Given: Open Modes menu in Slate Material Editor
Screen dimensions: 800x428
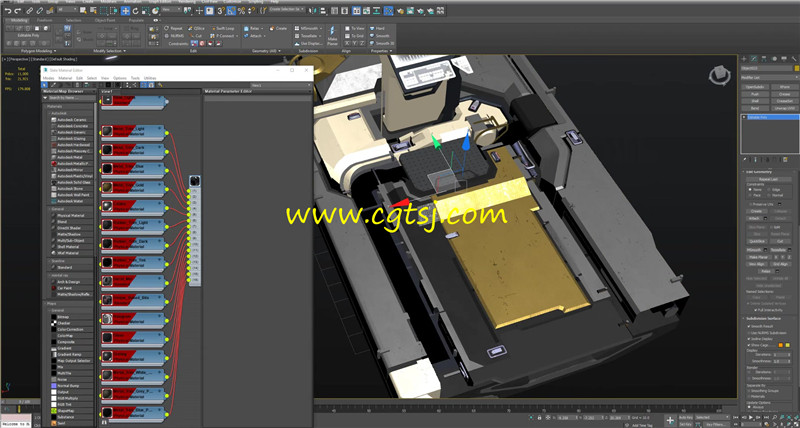Looking at the screenshot, I should [x=48, y=78].
